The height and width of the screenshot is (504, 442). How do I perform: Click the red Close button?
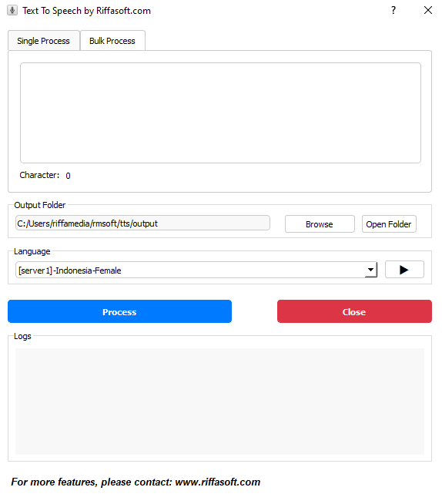pos(354,311)
